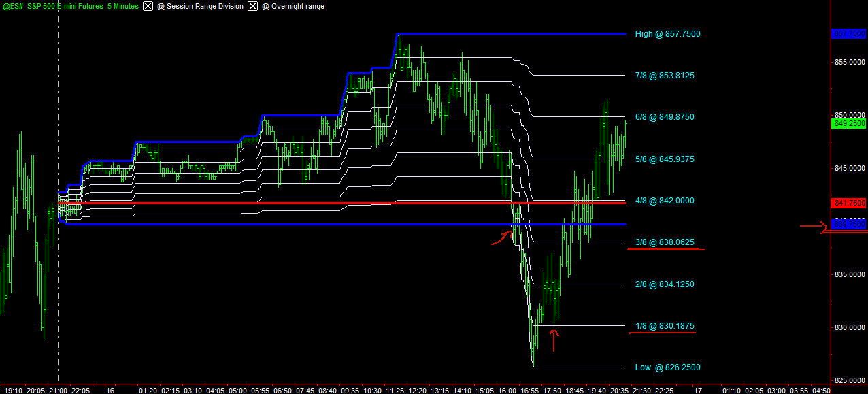This screenshot has width=868, height=394.
Task: Select the Low @ 826.2500 level label
Action: pos(667,367)
